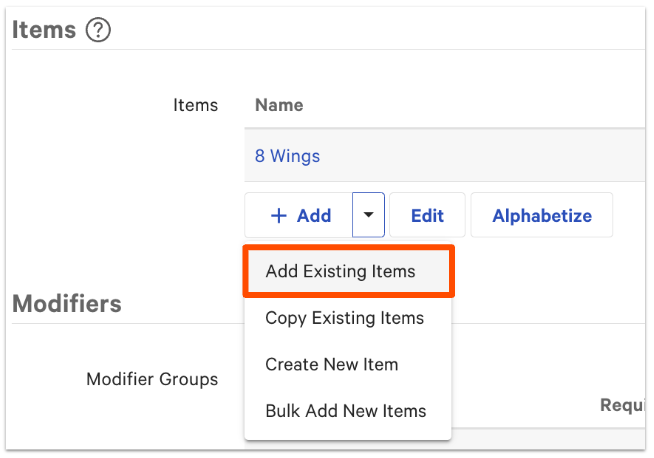
Task: Select Add Existing Items from the menu
Action: 340,271
